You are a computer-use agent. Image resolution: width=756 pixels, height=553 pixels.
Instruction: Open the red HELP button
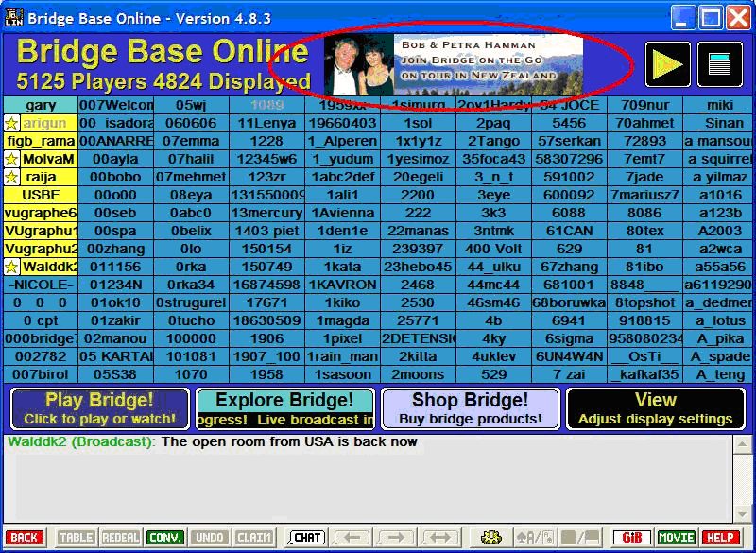[721, 537]
